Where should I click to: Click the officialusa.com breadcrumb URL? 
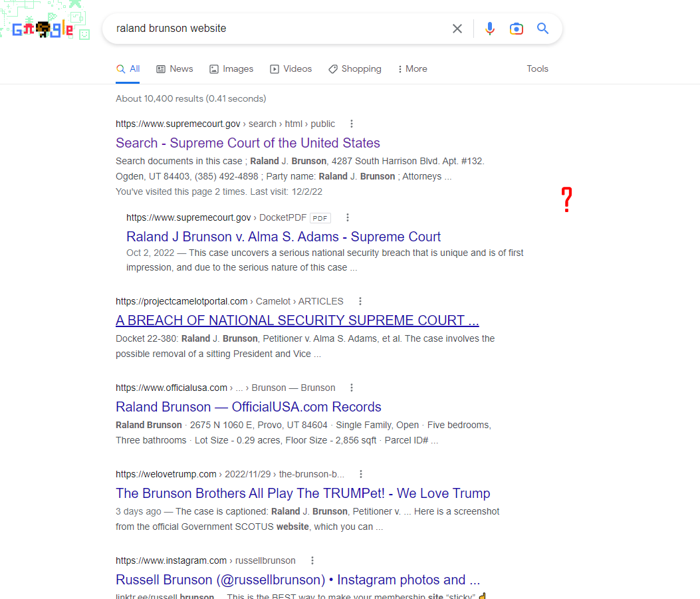tap(225, 388)
